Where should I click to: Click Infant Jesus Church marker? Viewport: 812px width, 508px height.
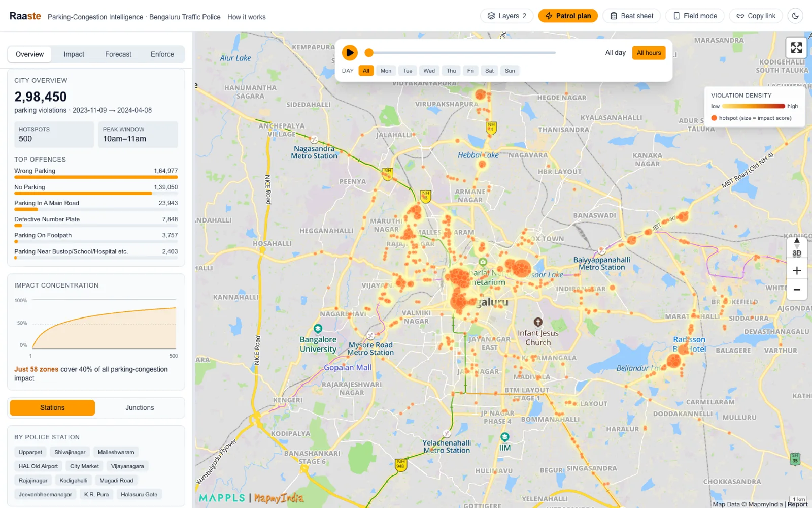538,322
